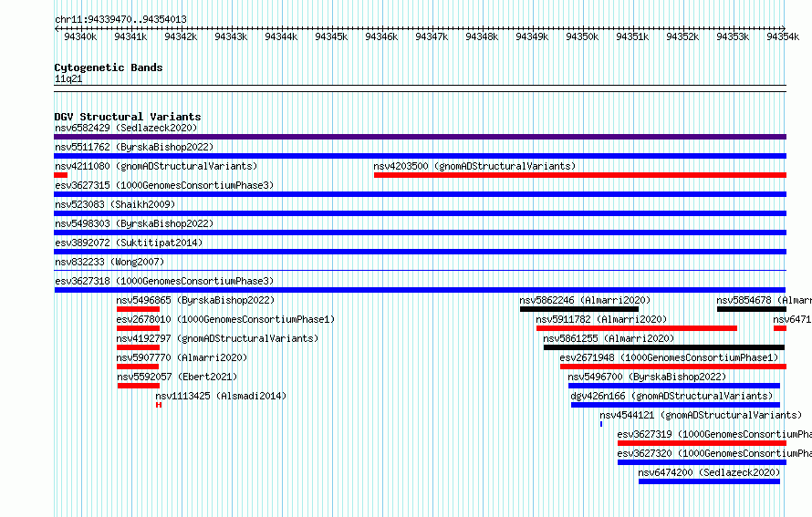The image size is (812, 517).
Task: Click the red bar under nsv4192797
Action: click(138, 347)
